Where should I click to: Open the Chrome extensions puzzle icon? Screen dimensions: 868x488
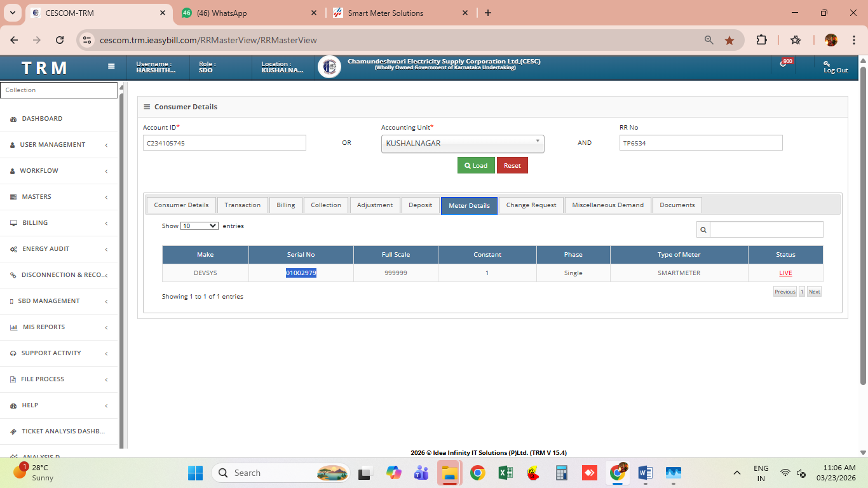tap(761, 40)
